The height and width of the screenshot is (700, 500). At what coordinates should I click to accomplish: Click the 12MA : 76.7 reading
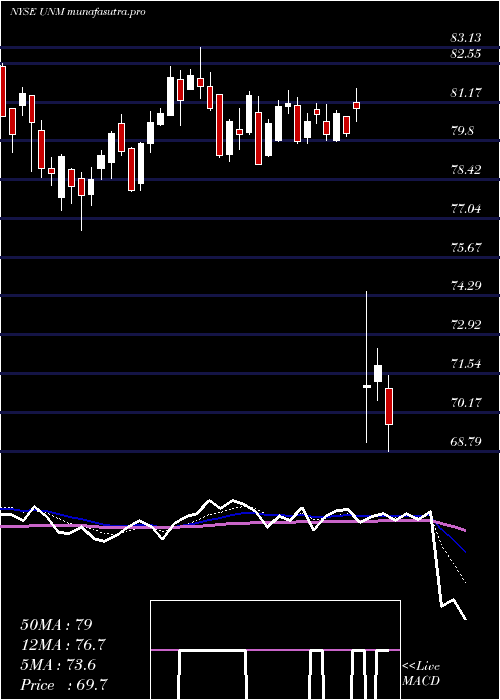point(64,645)
